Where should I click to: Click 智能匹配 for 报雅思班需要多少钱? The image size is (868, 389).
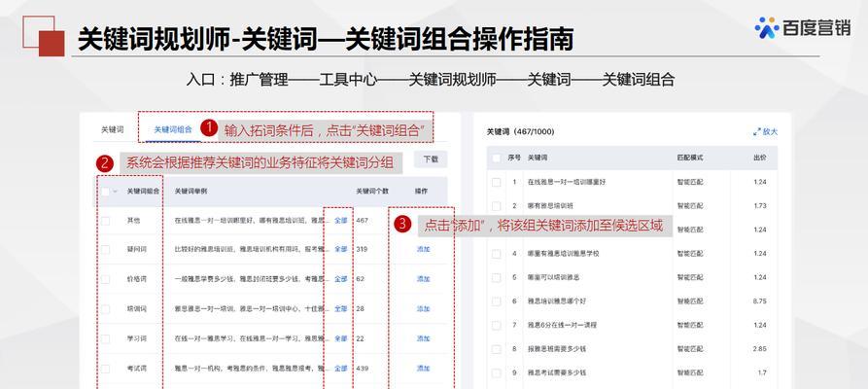point(690,348)
